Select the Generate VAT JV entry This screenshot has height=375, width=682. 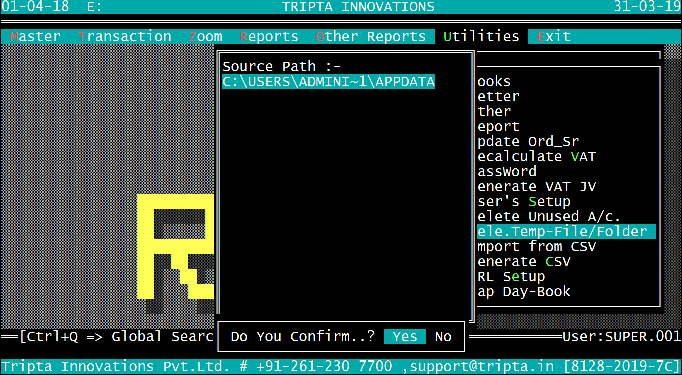(x=537, y=187)
